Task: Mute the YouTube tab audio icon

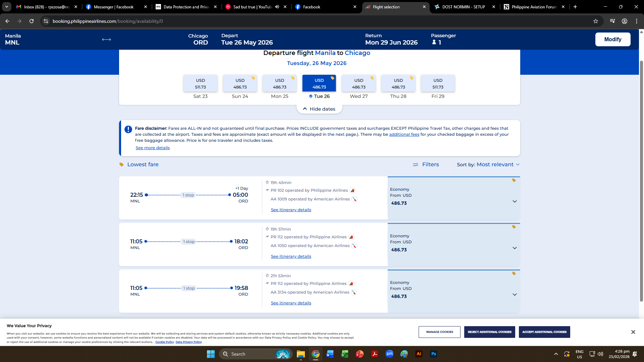Action: 277,7
